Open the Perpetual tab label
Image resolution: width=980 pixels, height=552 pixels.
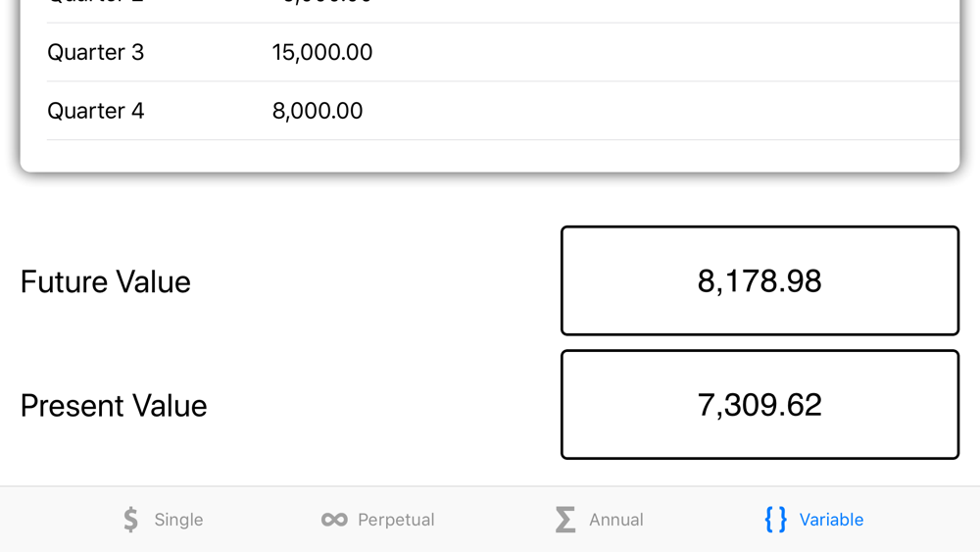click(396, 520)
